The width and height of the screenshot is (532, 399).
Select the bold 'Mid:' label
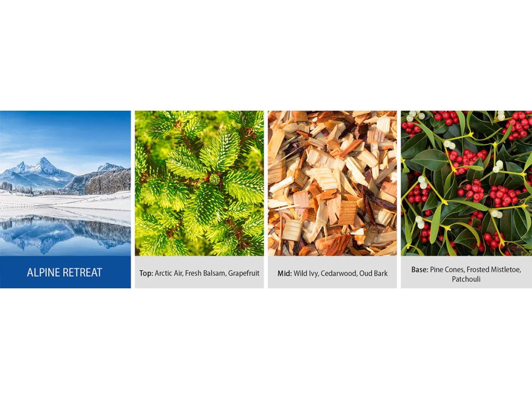pyautogui.click(x=285, y=273)
